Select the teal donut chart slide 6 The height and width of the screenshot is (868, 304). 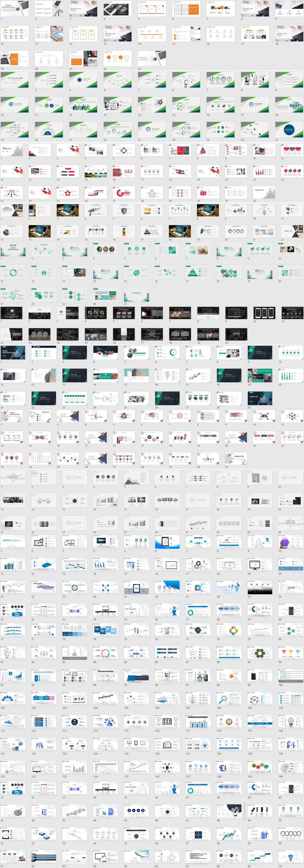(167, 352)
